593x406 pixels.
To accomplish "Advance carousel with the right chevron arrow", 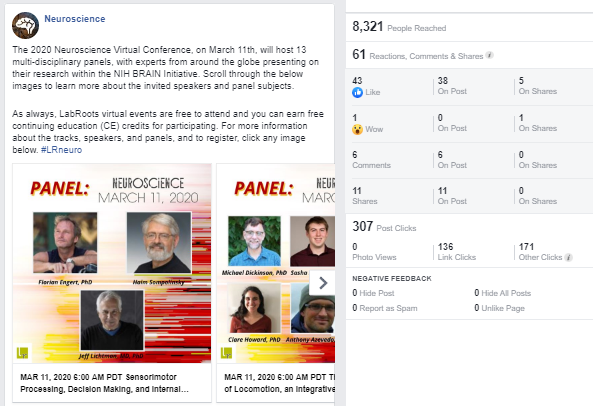I will (323, 283).
